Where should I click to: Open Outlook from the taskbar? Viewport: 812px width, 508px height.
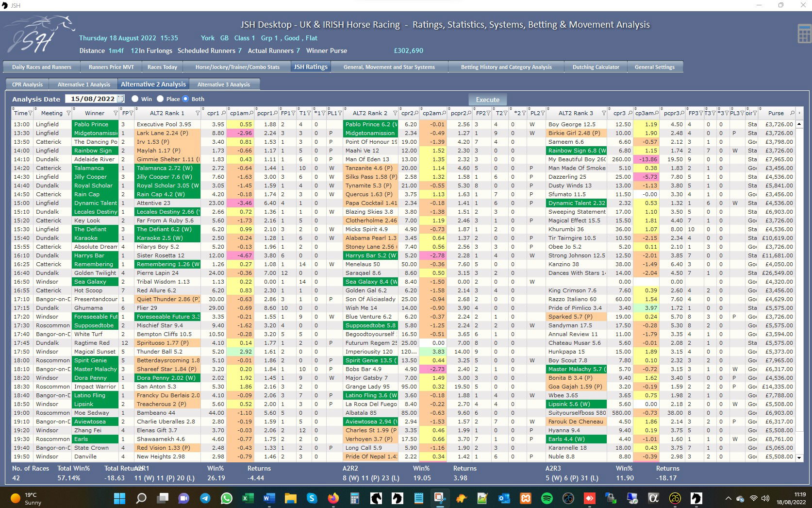tap(504, 498)
